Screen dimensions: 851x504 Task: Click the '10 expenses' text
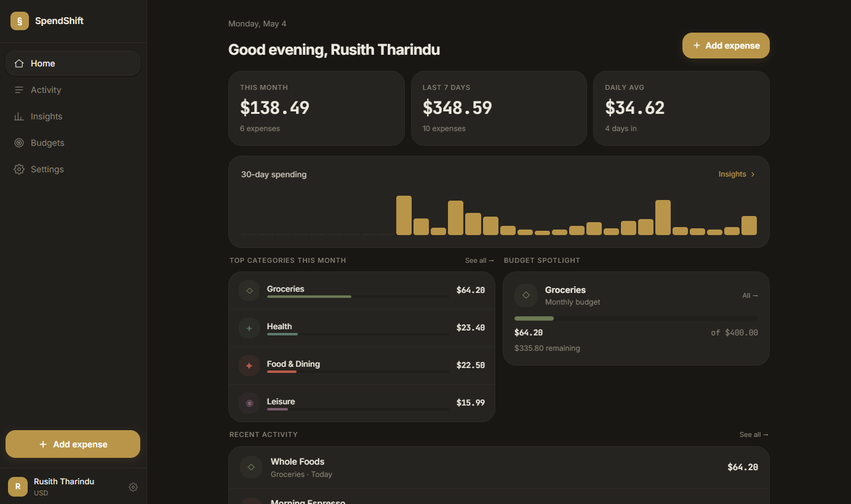click(444, 129)
